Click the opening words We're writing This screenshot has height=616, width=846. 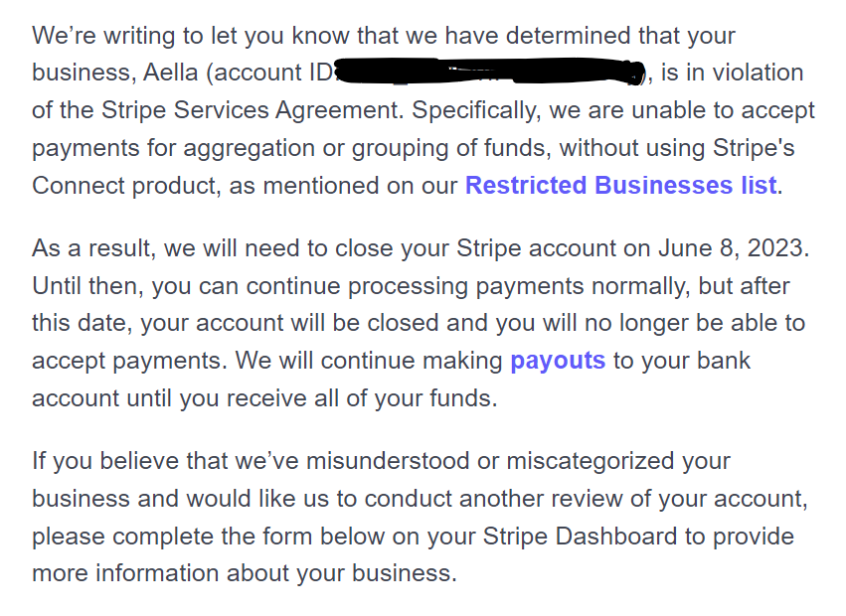pos(103,36)
